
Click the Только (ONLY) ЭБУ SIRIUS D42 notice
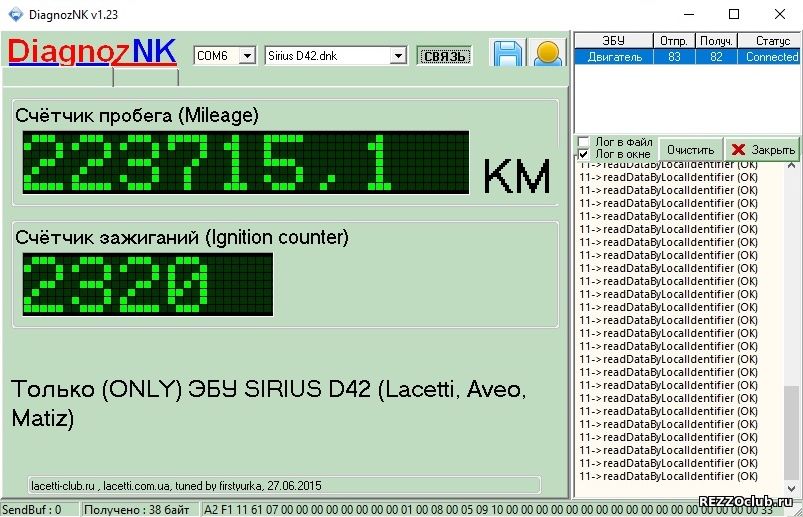point(268,403)
